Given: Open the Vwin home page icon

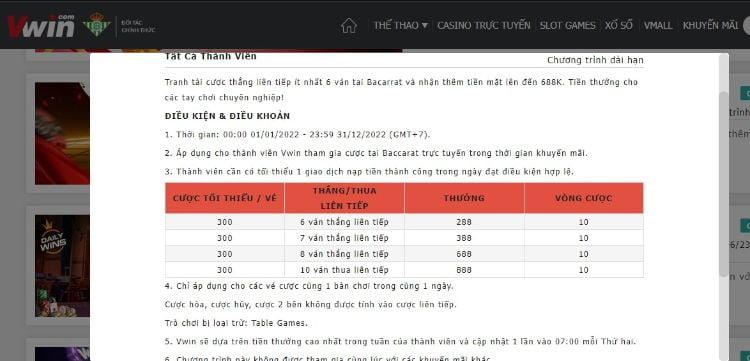Looking at the screenshot, I should [349, 25].
